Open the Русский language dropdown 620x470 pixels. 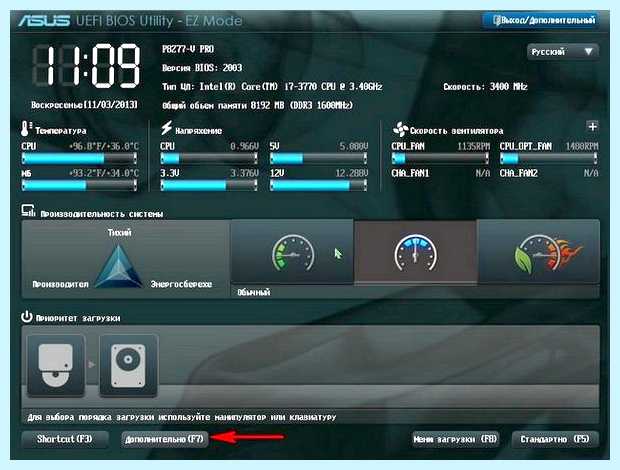[x=563, y=52]
